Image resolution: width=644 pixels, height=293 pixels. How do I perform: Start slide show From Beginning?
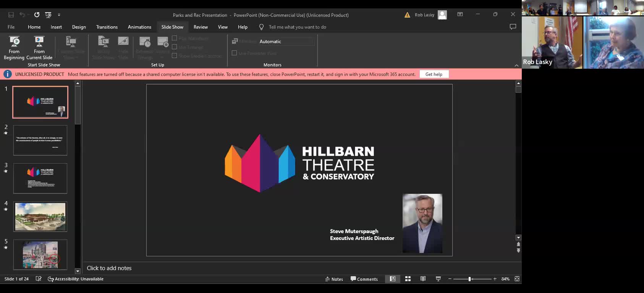coord(14,48)
